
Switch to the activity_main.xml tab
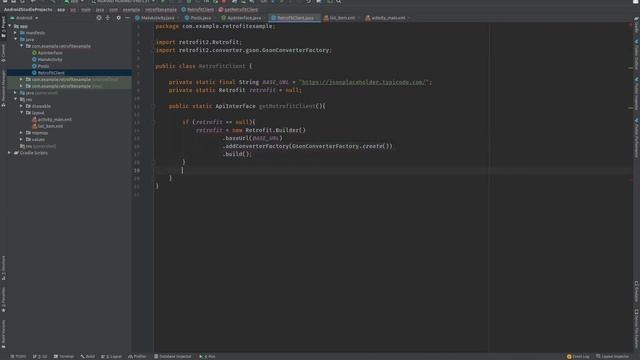click(386, 18)
